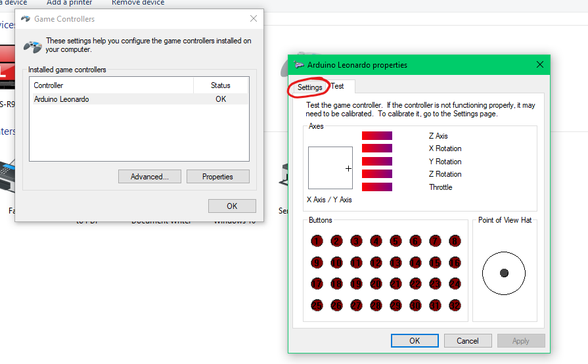Viewport: 588px width, 364px height.
Task: Click button indicator 2
Action: 337,241
